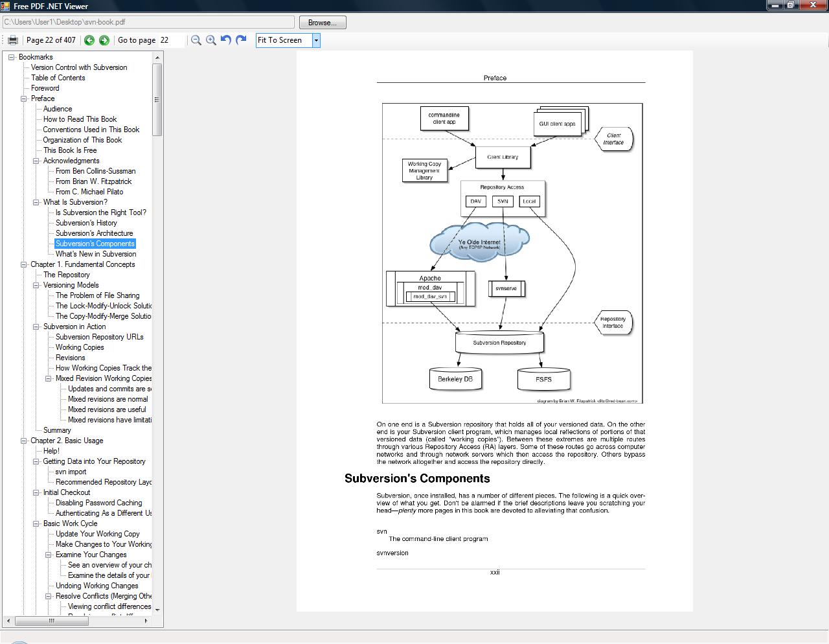
Task: Open What's New in Subversion bookmark
Action: coord(96,254)
